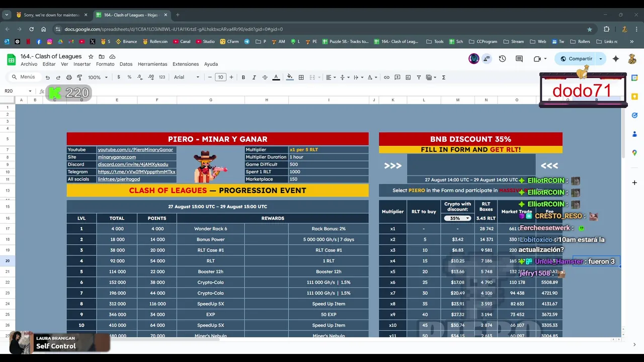Toggle bold formatting
The height and width of the screenshot is (362, 644).
click(244, 77)
